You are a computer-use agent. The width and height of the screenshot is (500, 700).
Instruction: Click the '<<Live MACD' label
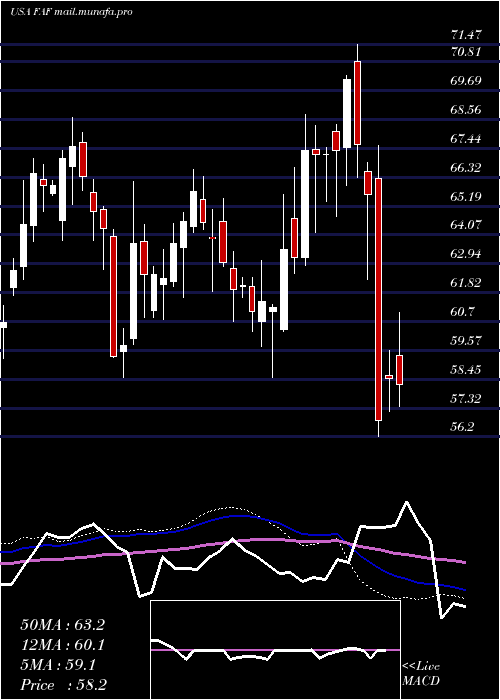click(x=421, y=674)
